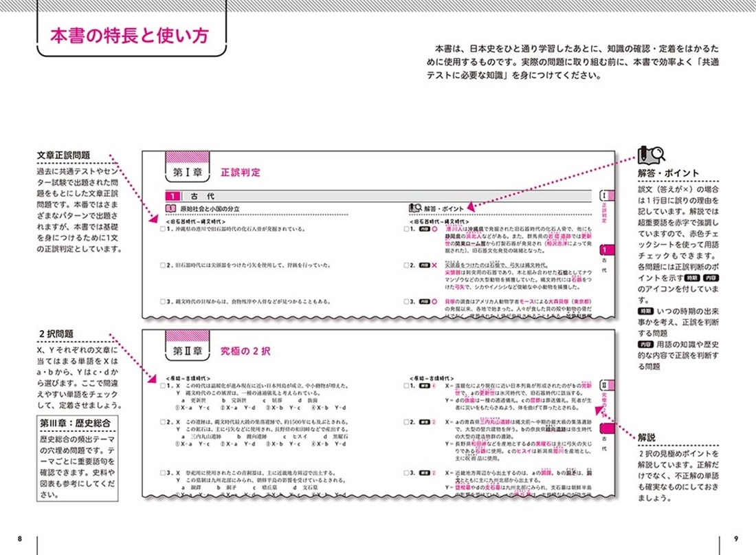Image resolution: width=756 pixels, height=555 pixels.
Task: Click the small 解答・ポイント label inside the 正誤判定 sample
Action: coord(443,208)
